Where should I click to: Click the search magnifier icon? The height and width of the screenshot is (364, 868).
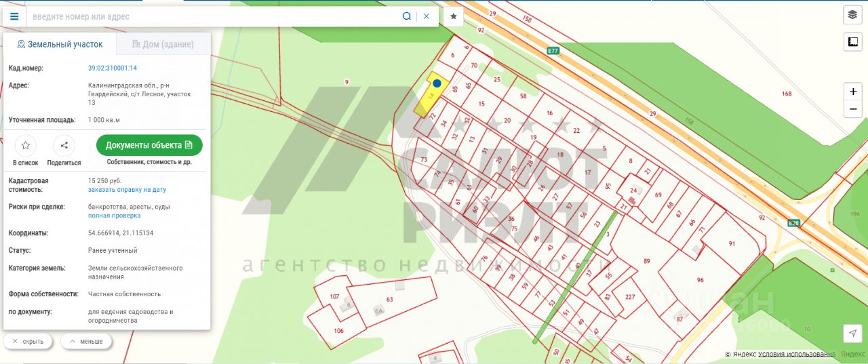(407, 16)
